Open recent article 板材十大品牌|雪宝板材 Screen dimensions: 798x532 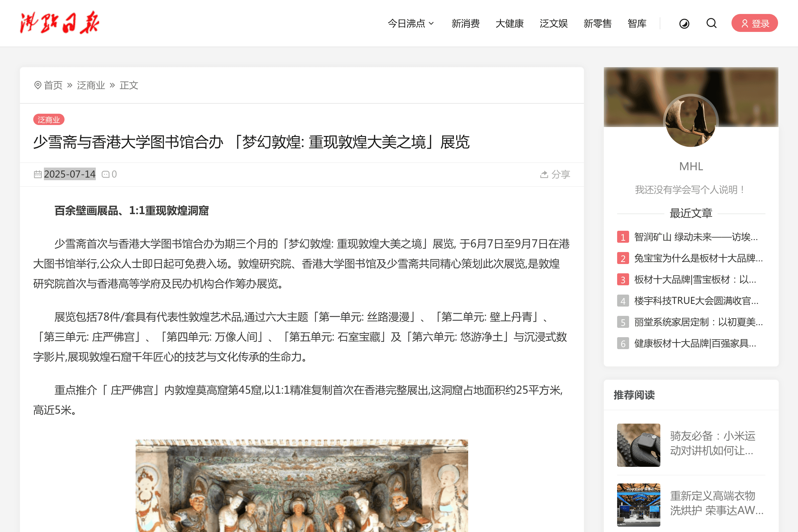click(695, 280)
